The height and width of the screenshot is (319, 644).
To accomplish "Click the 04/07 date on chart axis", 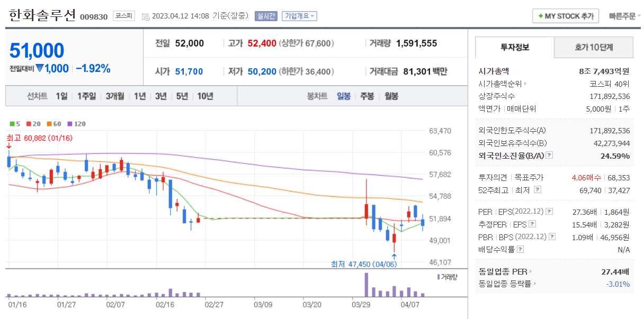I will (409, 304).
